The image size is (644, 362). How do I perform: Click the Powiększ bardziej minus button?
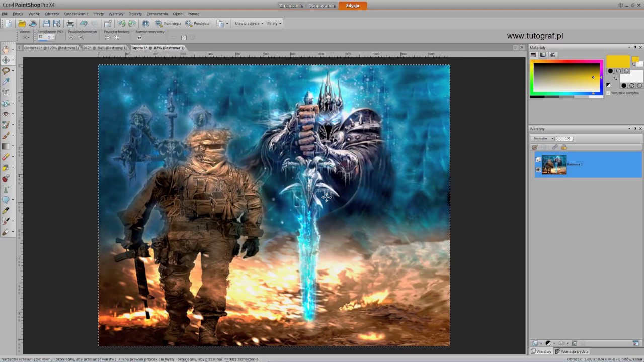click(x=108, y=38)
